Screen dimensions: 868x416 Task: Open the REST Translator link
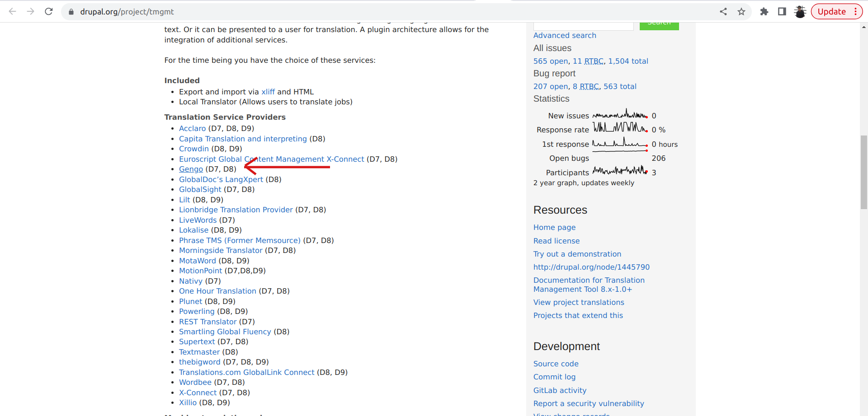(x=208, y=322)
